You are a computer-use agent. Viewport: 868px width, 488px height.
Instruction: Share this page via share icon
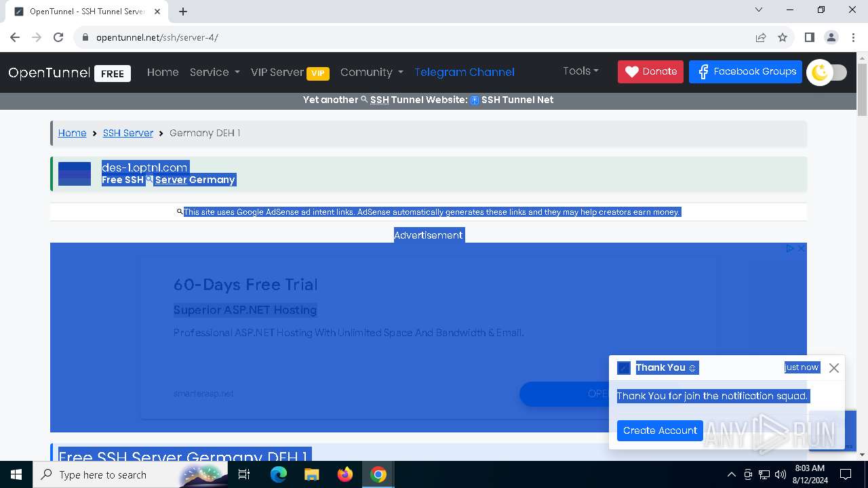coord(761,37)
